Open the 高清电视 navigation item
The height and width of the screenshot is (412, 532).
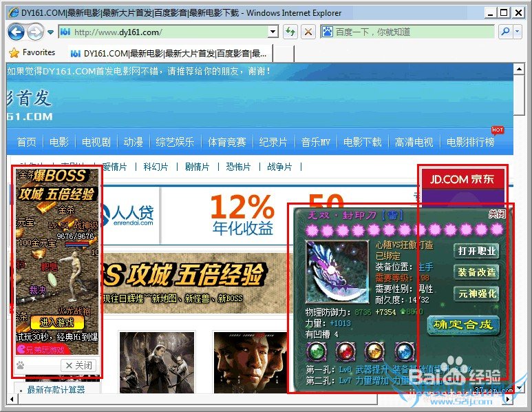tap(414, 142)
